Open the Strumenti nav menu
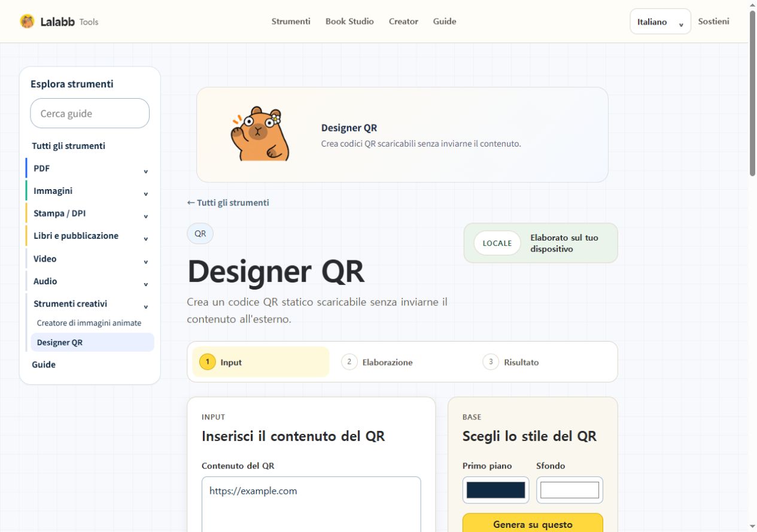Image resolution: width=757 pixels, height=532 pixels. (x=291, y=22)
